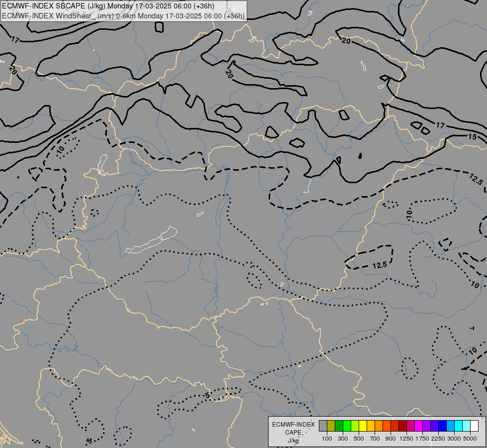Select the olive swatch in CAPE legend
487x448 pixels.
(x=331, y=426)
